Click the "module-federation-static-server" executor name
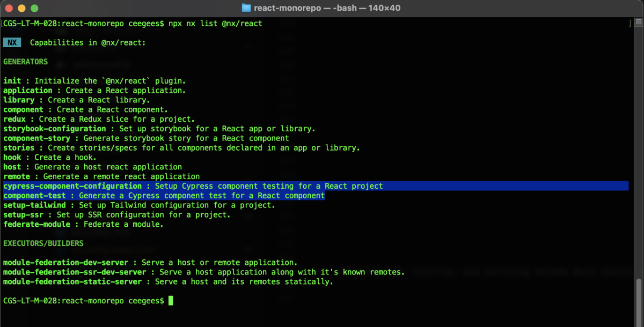Image resolution: width=644 pixels, height=327 pixels. click(72, 282)
